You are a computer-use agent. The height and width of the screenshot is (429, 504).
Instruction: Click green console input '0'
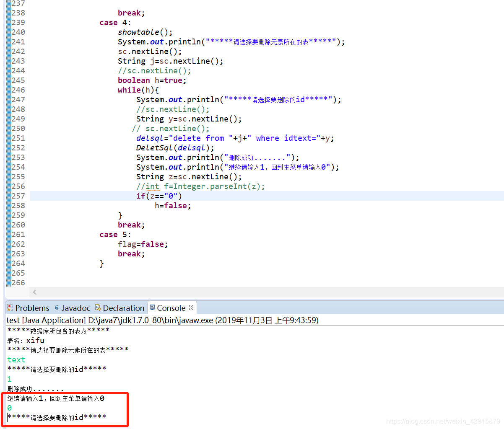10,408
